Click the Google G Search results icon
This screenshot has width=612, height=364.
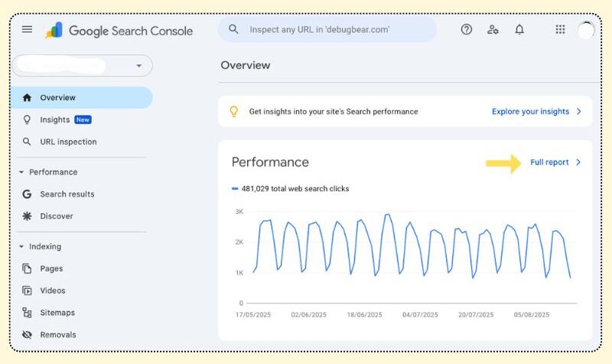click(x=27, y=194)
